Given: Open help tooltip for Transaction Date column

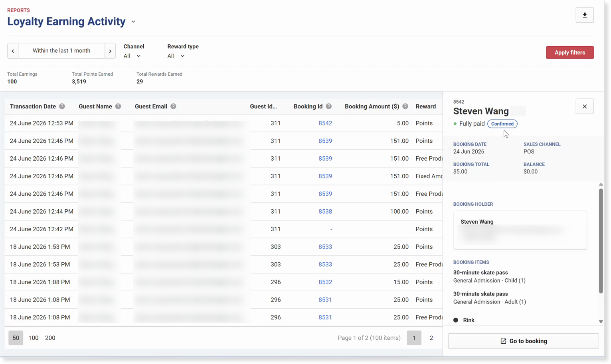Looking at the screenshot, I should point(62,106).
